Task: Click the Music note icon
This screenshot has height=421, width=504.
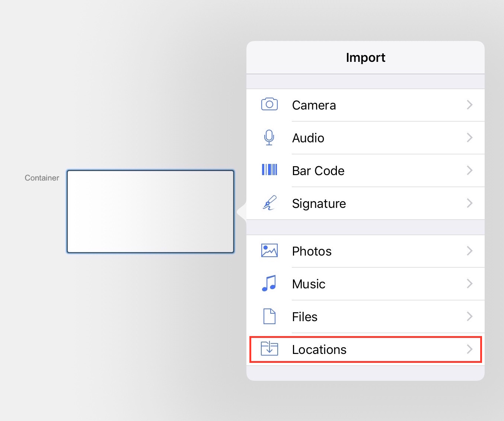Action: (268, 284)
